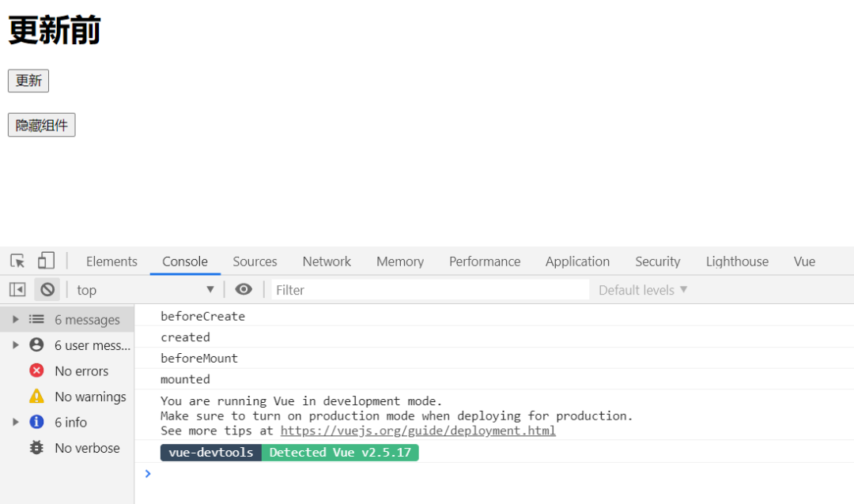This screenshot has width=854, height=504.
Task: Click the mounted log message
Action: coord(185,379)
